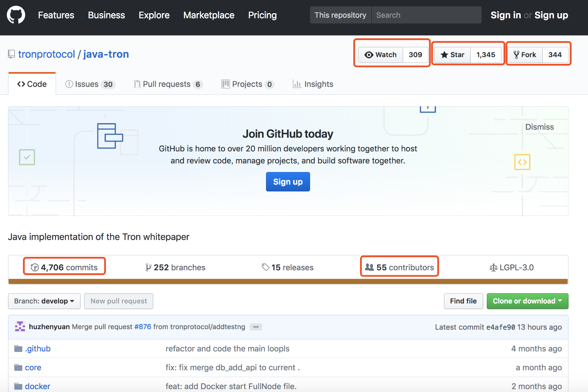Open Features in the top navigation

pyautogui.click(x=56, y=15)
